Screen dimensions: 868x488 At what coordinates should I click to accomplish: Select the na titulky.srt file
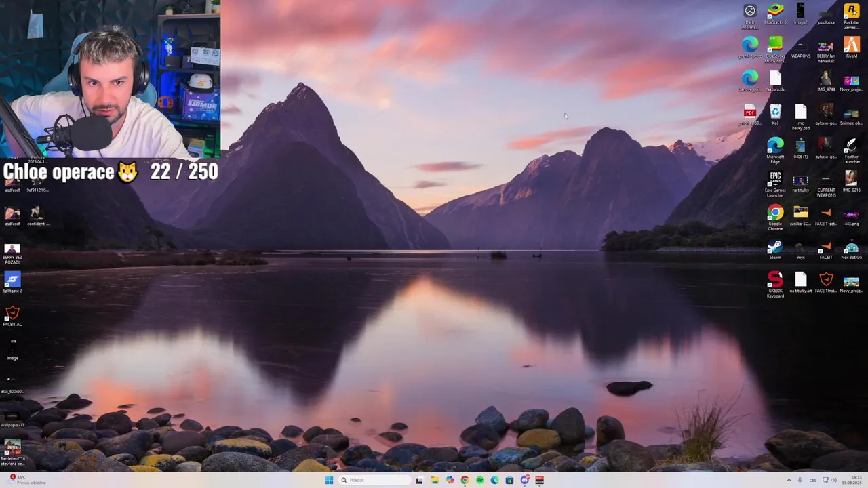click(x=801, y=283)
